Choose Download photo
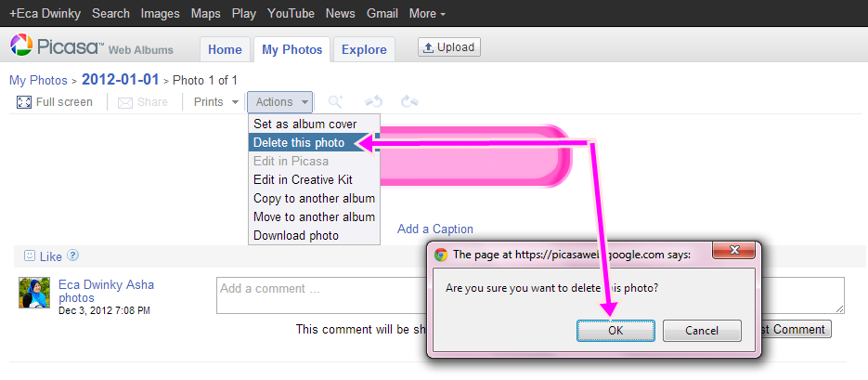 [x=314, y=235]
